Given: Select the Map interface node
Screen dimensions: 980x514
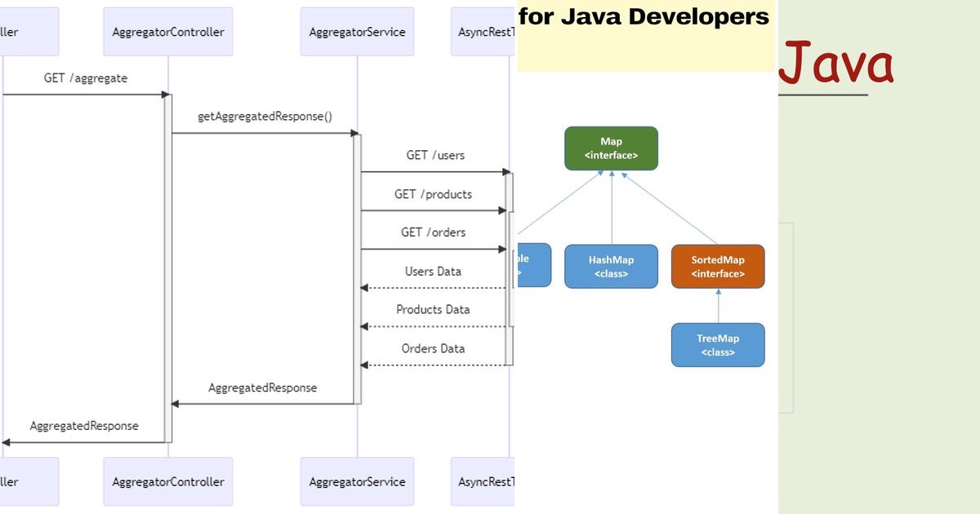Looking at the screenshot, I should tap(611, 148).
